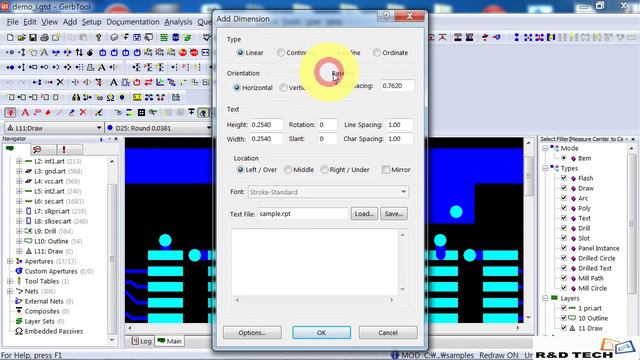640x360 pixels.
Task: Click OK in the Add Dimension dialog
Action: pos(321,333)
